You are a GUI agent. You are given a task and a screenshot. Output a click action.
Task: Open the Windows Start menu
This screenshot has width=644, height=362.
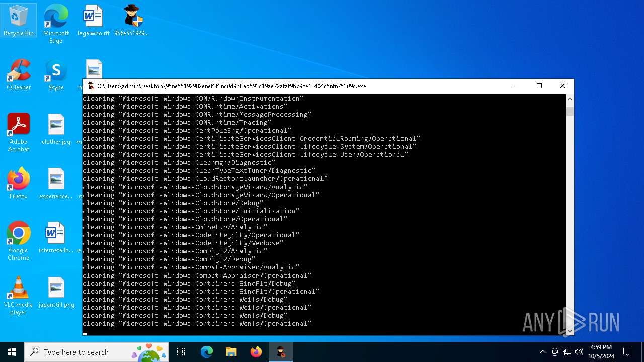12,352
